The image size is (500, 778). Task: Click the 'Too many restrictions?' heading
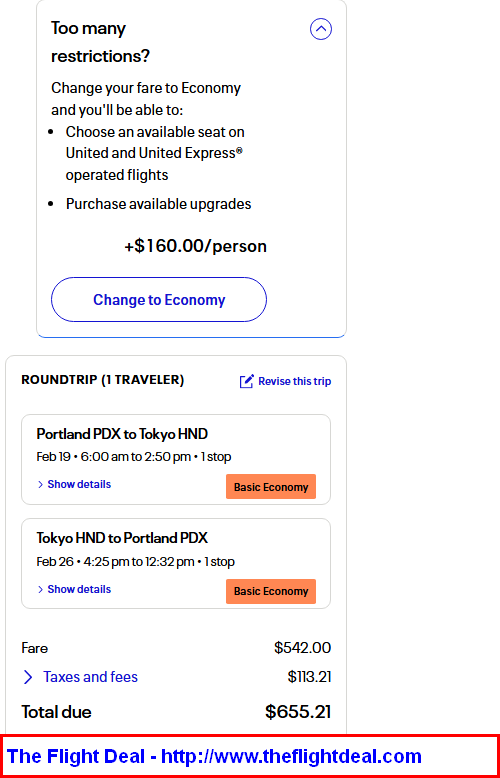click(100, 42)
